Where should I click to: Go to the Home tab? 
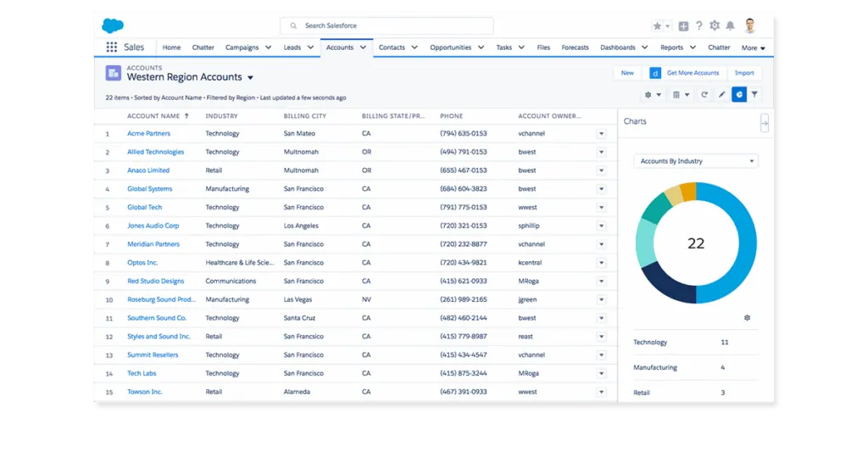coord(171,47)
